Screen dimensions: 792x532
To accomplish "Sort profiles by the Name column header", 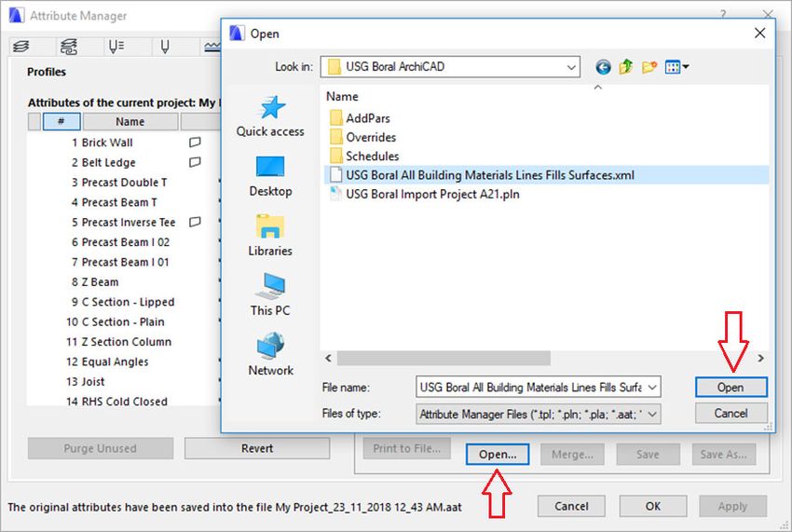I will pos(130,122).
